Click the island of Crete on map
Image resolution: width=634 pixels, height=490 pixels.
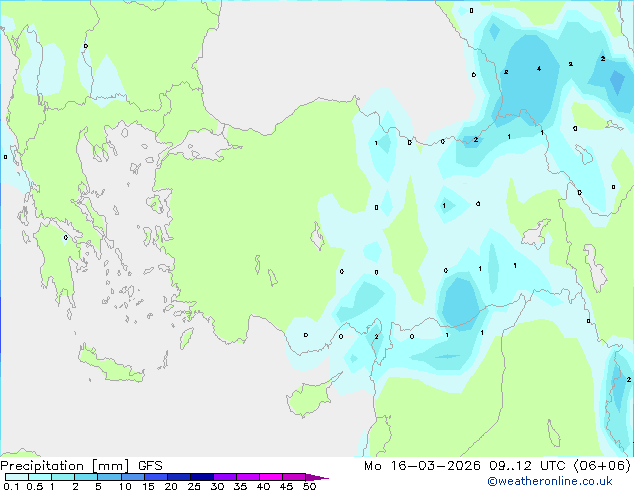coord(111,365)
